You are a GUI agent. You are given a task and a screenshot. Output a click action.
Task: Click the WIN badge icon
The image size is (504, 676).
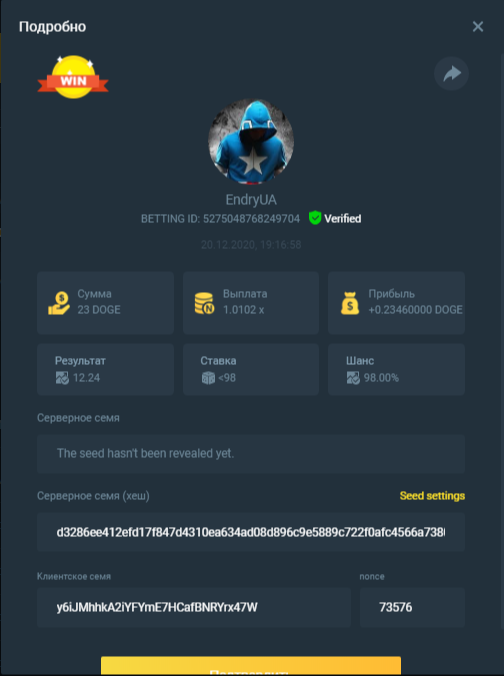73,77
